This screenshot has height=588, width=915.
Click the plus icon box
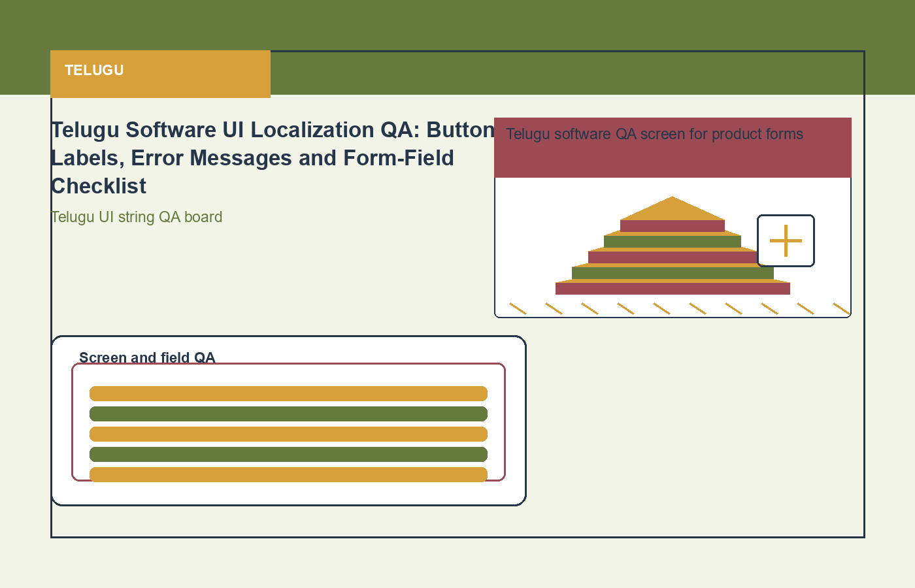click(x=786, y=240)
